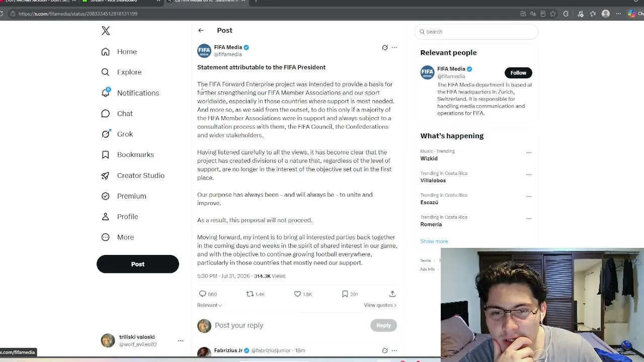Click Ads info link in the footer

427,269
